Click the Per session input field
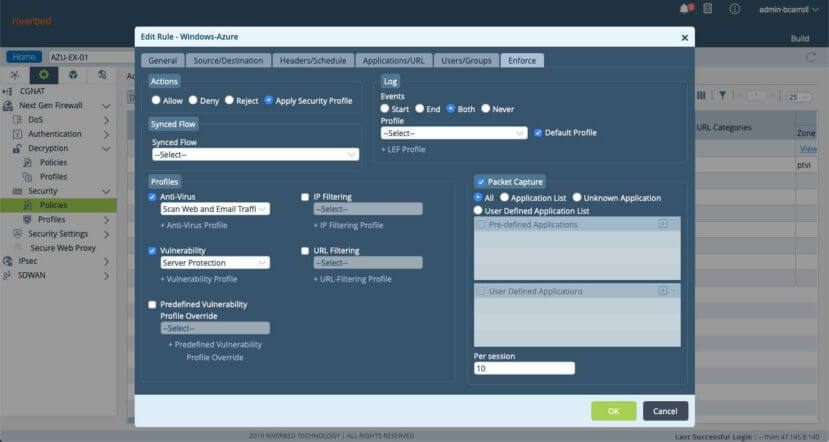This screenshot has width=829, height=442. coord(524,368)
